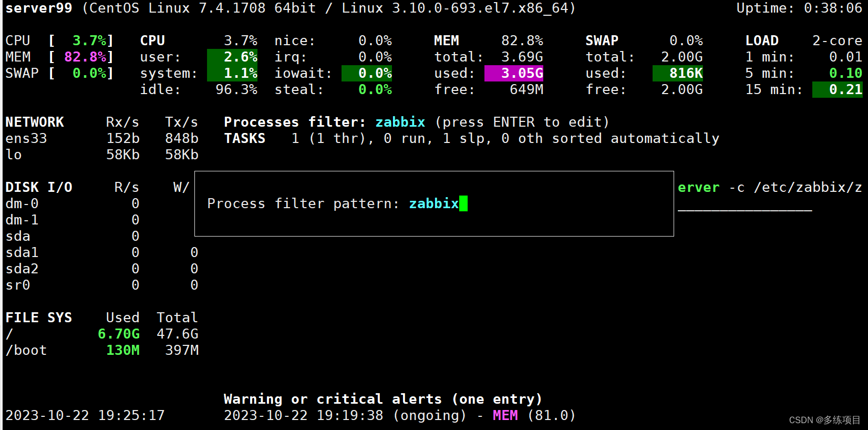
Task: Click the Uptime value 0:38:06
Action: [833, 8]
